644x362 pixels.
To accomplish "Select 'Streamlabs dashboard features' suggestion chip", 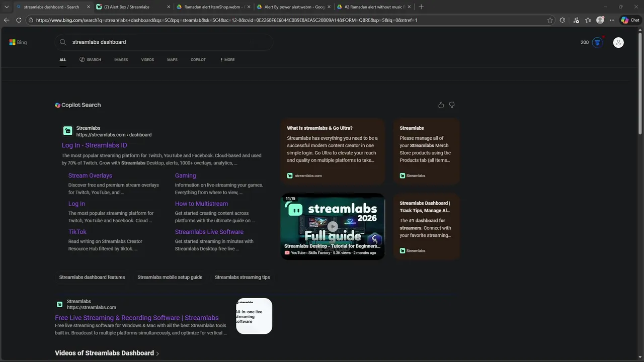I will tap(92, 277).
